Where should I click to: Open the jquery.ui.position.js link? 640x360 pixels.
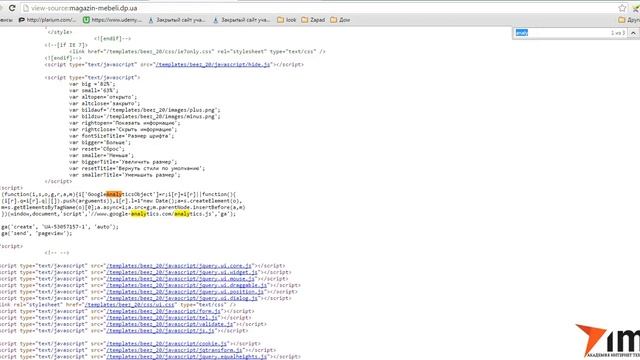coord(185,292)
